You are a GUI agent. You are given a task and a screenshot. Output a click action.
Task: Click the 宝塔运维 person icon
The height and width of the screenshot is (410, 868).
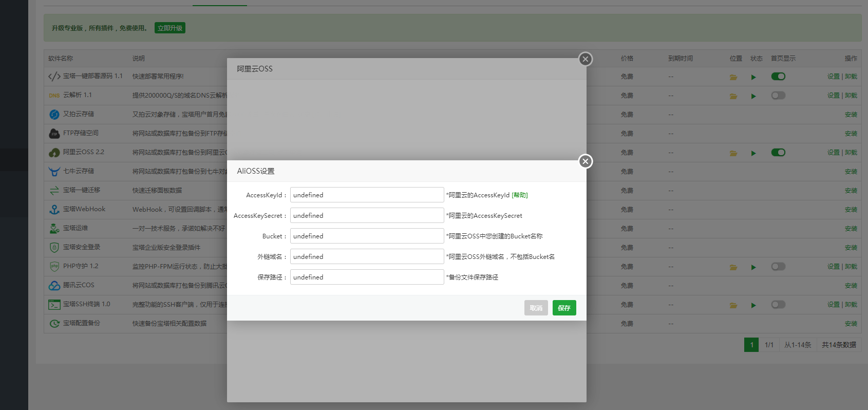[x=54, y=229]
